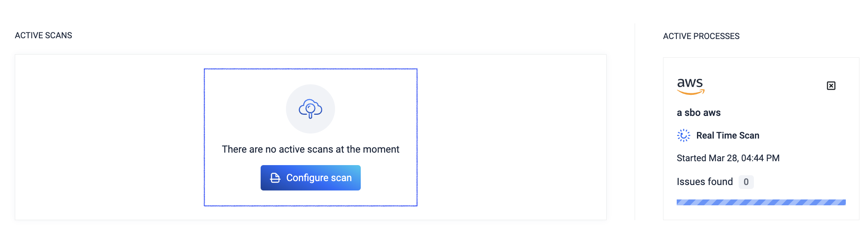Click the 'aws' lettering in the logo
The image size is (868, 242).
click(x=690, y=83)
